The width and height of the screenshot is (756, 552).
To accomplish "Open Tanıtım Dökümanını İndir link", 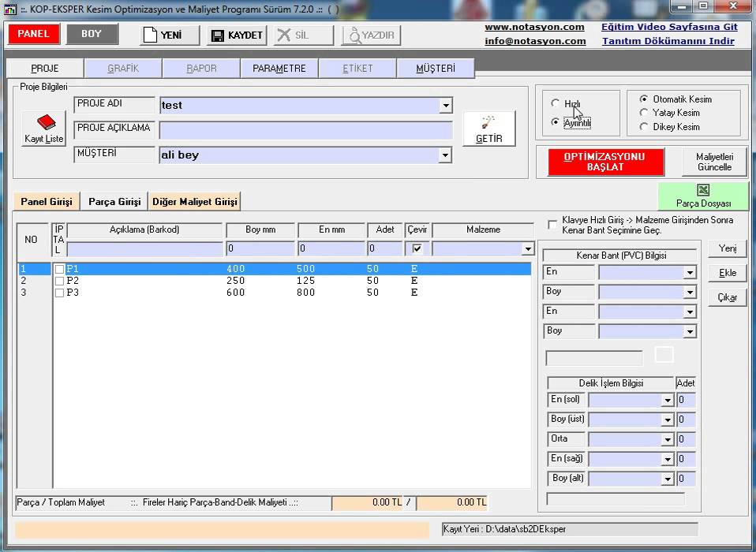I will [668, 41].
